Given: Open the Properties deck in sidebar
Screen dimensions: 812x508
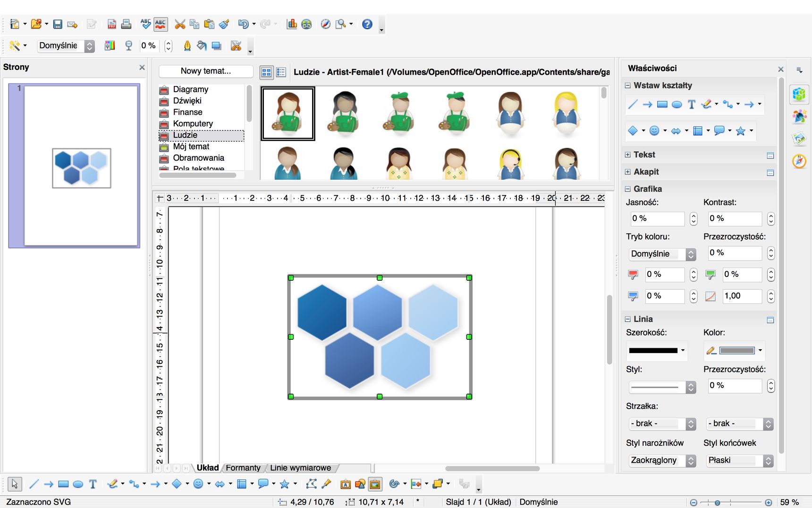Looking at the screenshot, I should click(799, 94).
